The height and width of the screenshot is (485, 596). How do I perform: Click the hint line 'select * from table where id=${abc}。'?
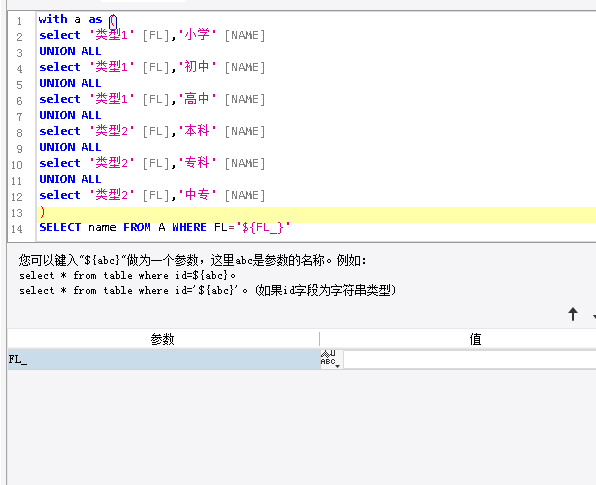127,275
